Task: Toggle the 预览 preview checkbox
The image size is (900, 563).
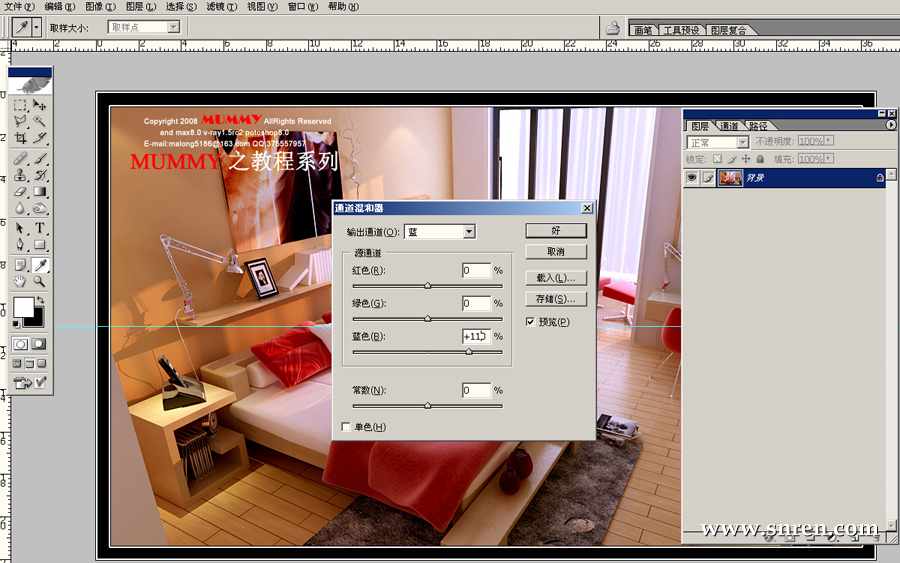Action: 530,322
